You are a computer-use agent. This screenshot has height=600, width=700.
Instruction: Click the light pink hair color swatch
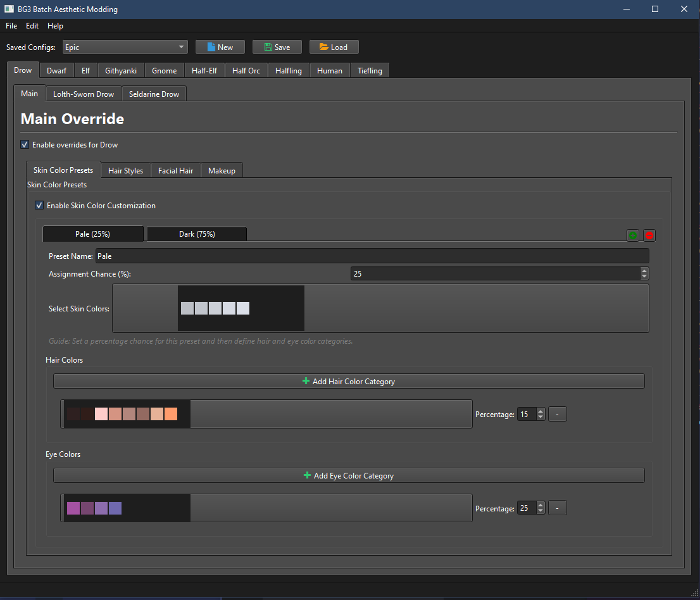[101, 414]
